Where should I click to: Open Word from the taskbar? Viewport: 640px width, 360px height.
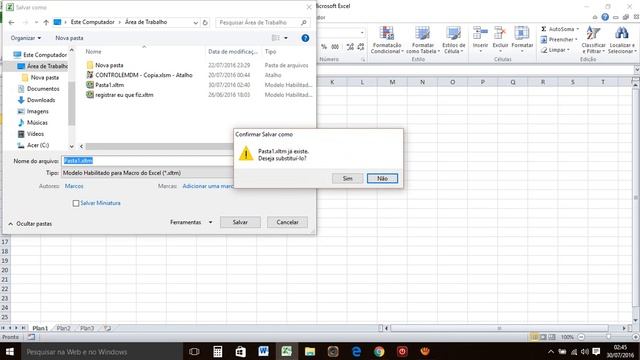263,351
